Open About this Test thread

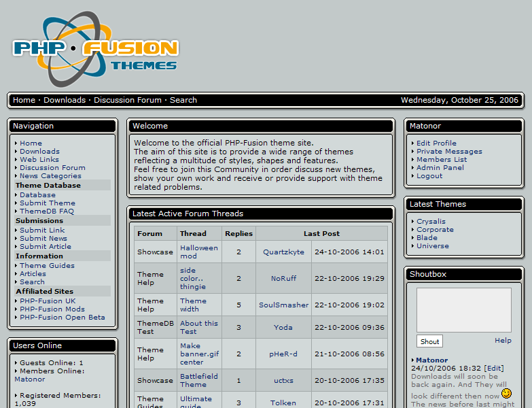point(199,327)
